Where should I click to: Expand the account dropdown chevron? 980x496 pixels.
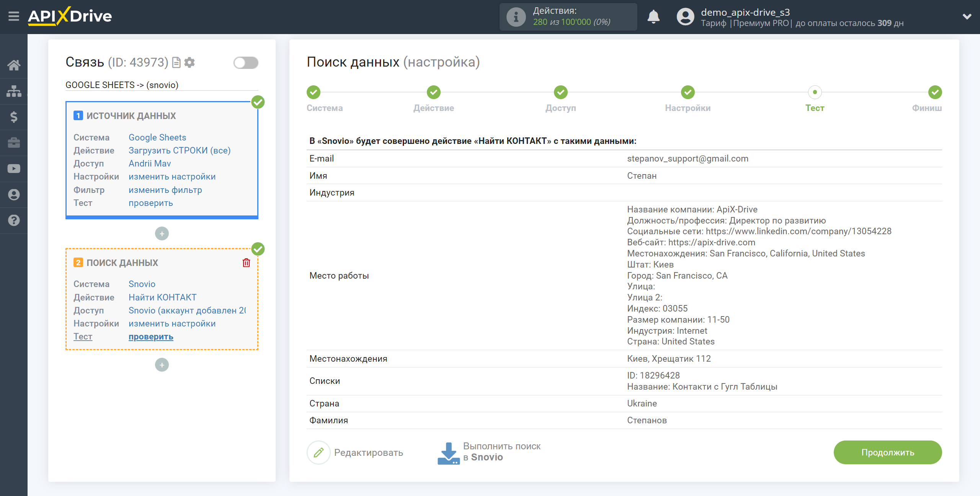[x=967, y=16]
